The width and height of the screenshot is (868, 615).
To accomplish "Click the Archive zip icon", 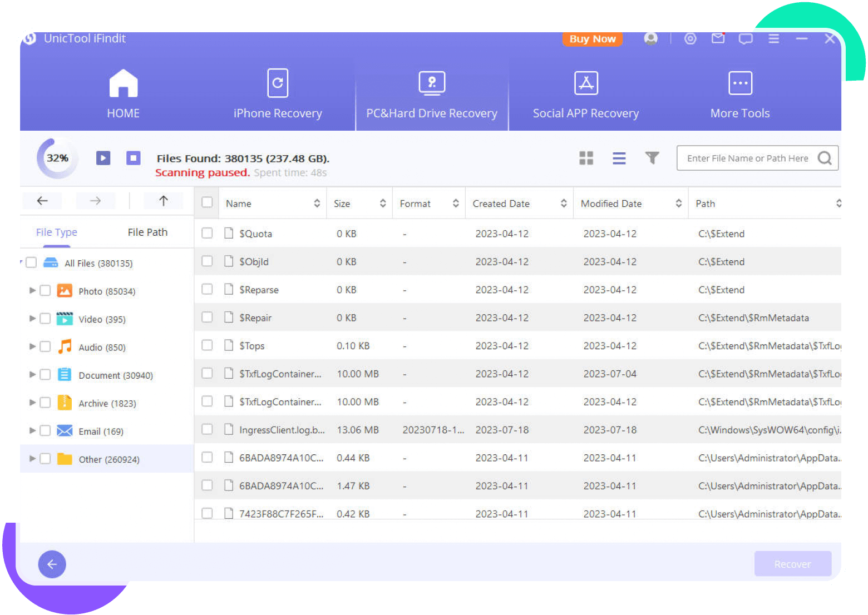I will point(65,402).
